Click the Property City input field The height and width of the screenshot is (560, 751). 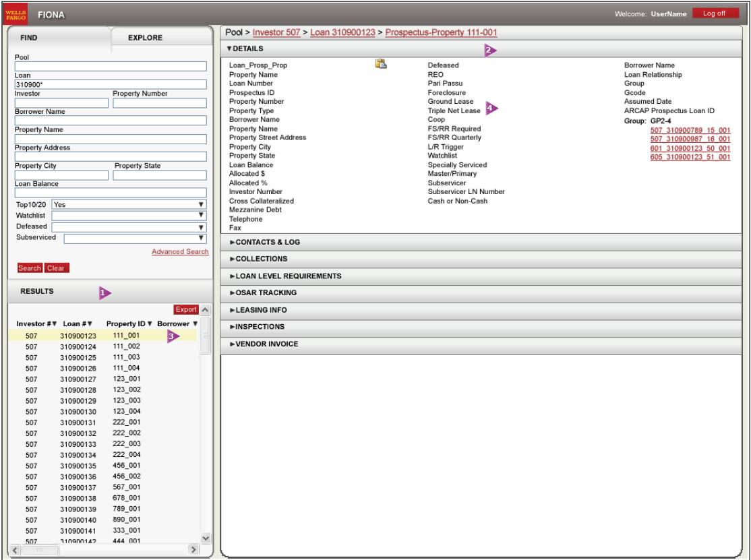(x=62, y=175)
